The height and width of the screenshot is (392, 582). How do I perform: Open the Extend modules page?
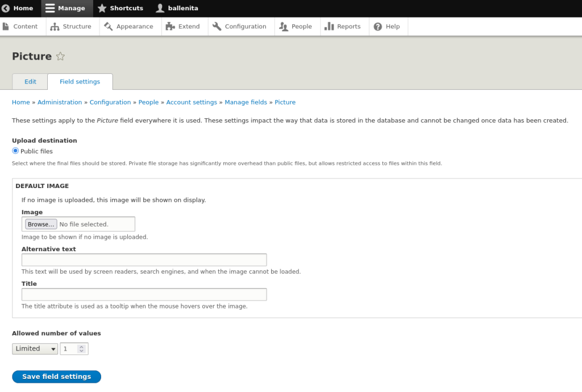tap(183, 27)
